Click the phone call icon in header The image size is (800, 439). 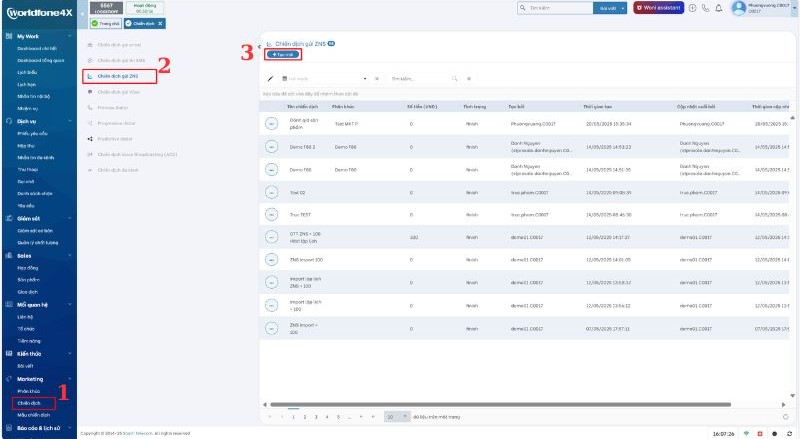[706, 8]
